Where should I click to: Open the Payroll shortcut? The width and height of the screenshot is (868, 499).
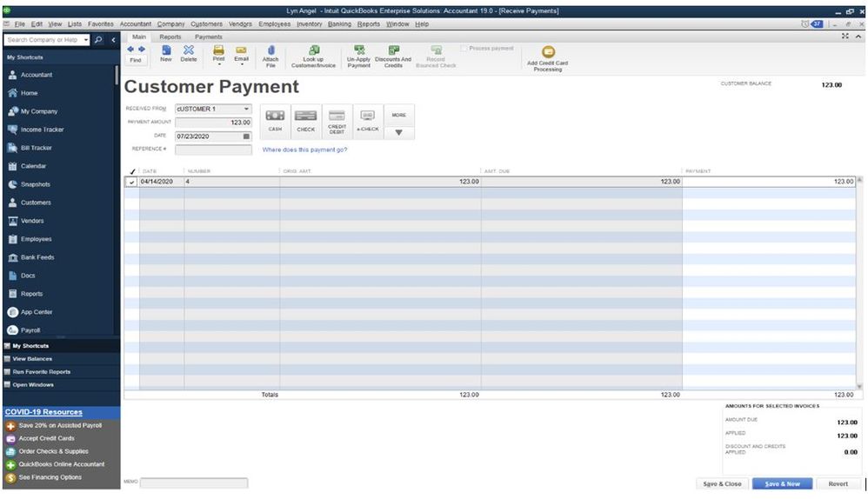[x=23, y=330]
